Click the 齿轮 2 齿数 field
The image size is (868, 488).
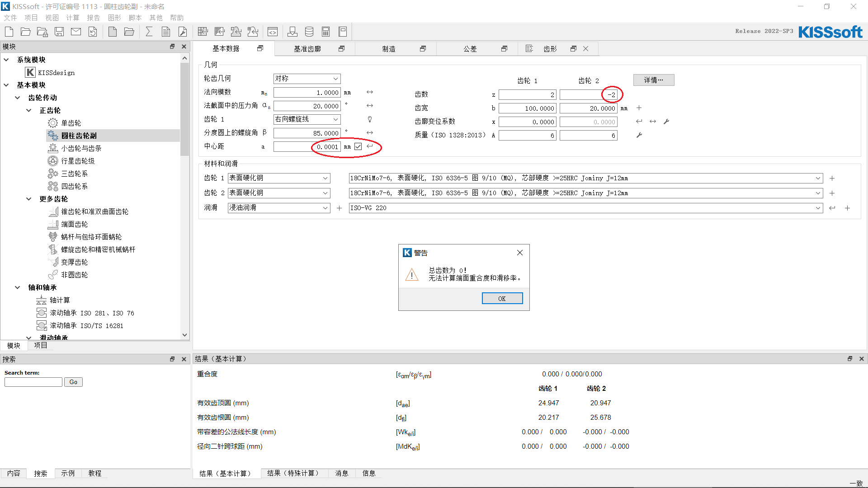(x=589, y=95)
